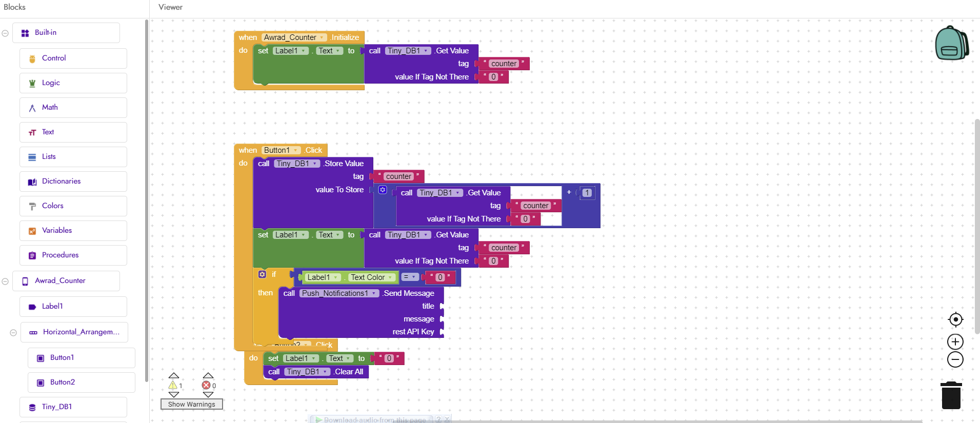Open Awrad_Counter dropdown in Initialize block
Image resolution: width=980 pixels, height=423 pixels.
click(294, 37)
